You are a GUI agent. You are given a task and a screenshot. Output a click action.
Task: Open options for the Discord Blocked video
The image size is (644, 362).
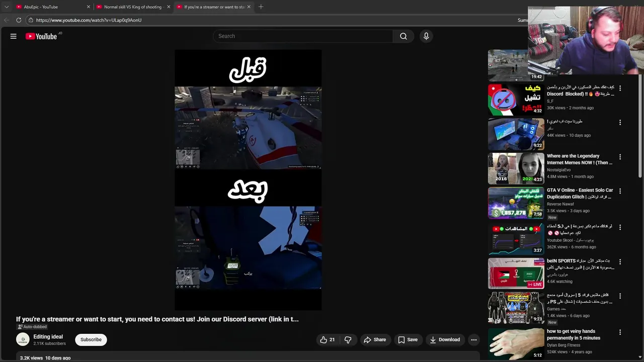click(620, 88)
